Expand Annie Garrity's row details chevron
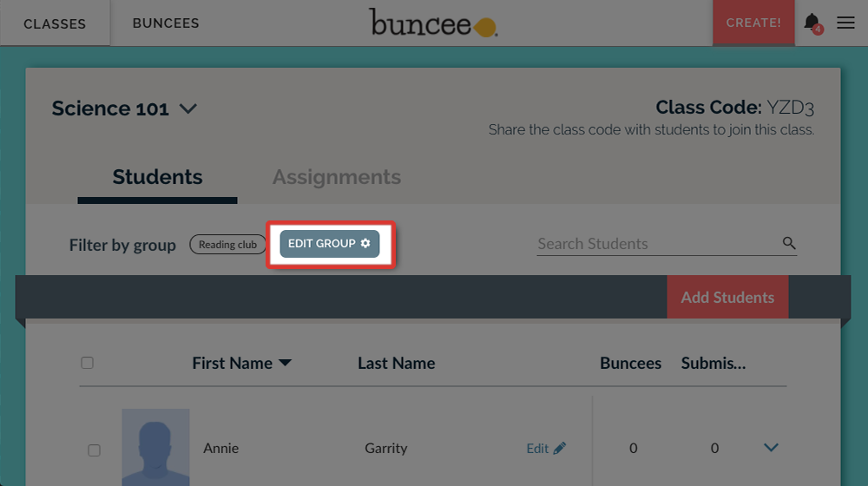Screen dimensions: 868x486 tap(771, 448)
